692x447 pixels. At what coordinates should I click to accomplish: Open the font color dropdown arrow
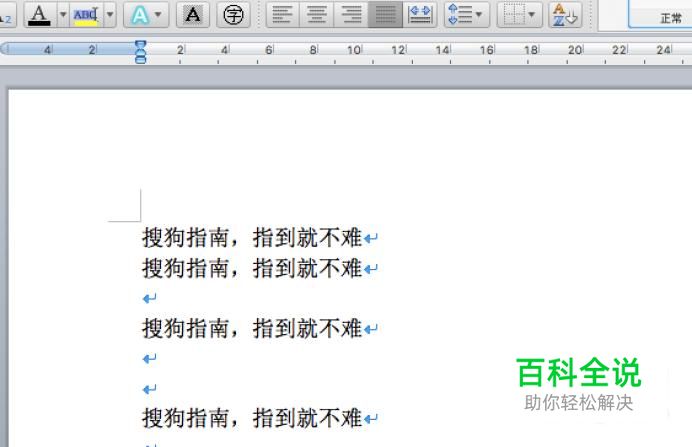63,15
